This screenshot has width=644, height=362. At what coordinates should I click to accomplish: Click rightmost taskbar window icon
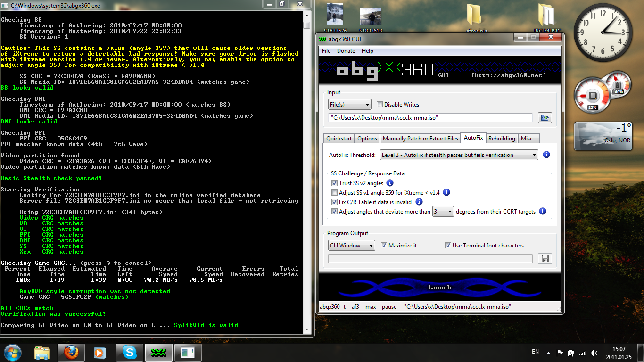[x=188, y=353]
